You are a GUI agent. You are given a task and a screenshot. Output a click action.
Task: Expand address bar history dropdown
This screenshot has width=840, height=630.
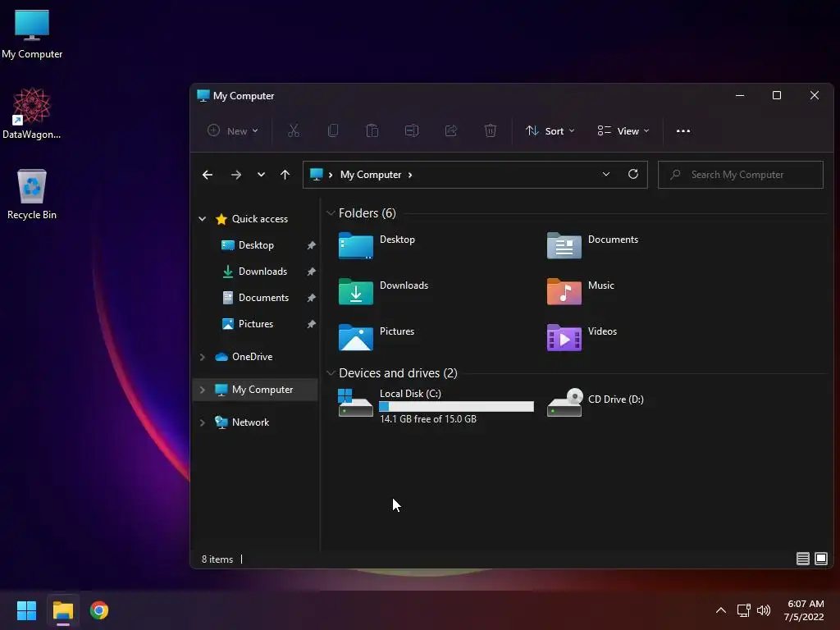pyautogui.click(x=606, y=174)
